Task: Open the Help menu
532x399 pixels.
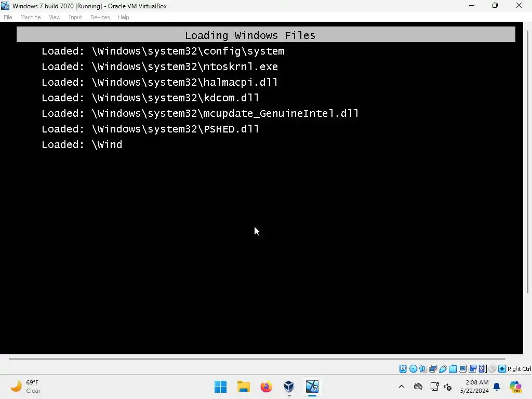Action: point(124,17)
